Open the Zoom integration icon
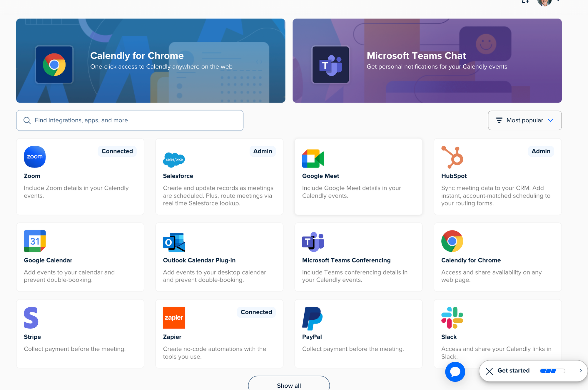 click(35, 157)
